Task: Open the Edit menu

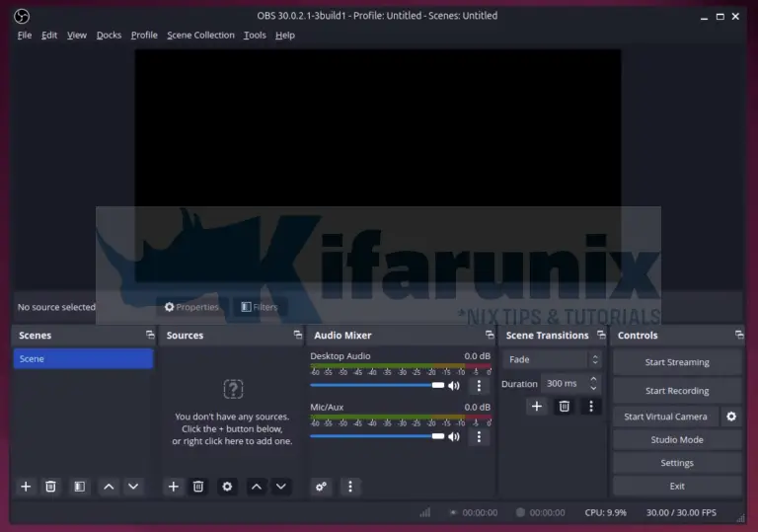Action: 49,35
